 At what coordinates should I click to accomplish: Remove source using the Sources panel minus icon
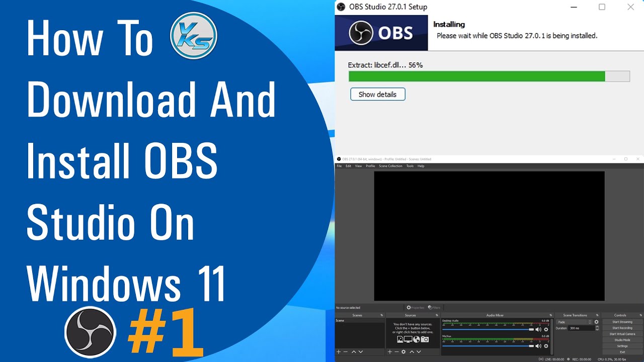coord(396,352)
